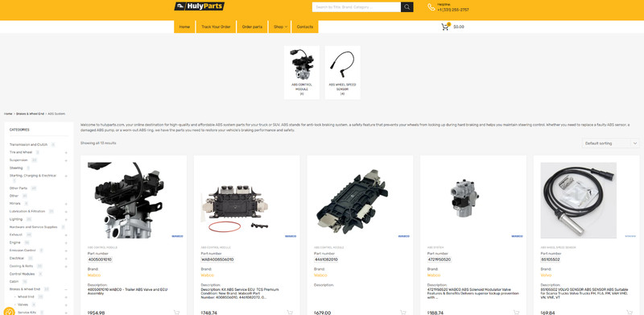Image resolution: width=644 pixels, height=315 pixels.
Task: Expand the Valves subcategory
Action: 66,305
